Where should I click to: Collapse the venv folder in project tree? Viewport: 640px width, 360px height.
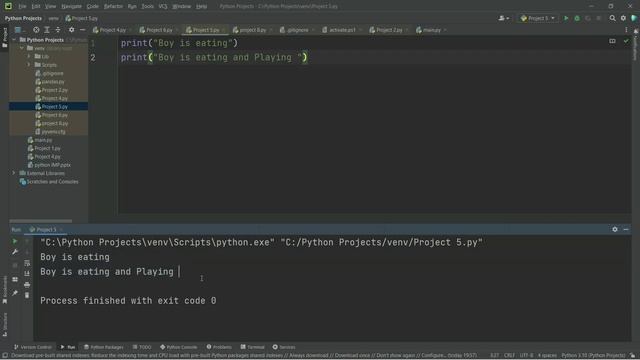[22, 48]
